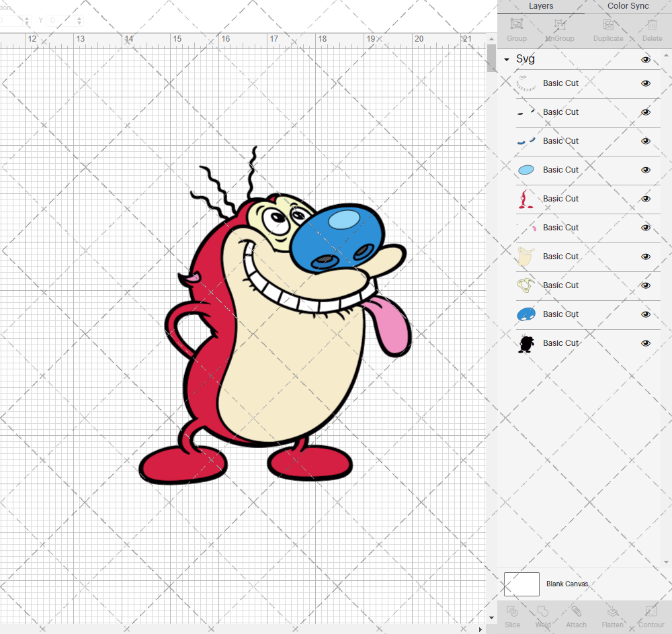Hide the entire Svg group

coord(645,59)
